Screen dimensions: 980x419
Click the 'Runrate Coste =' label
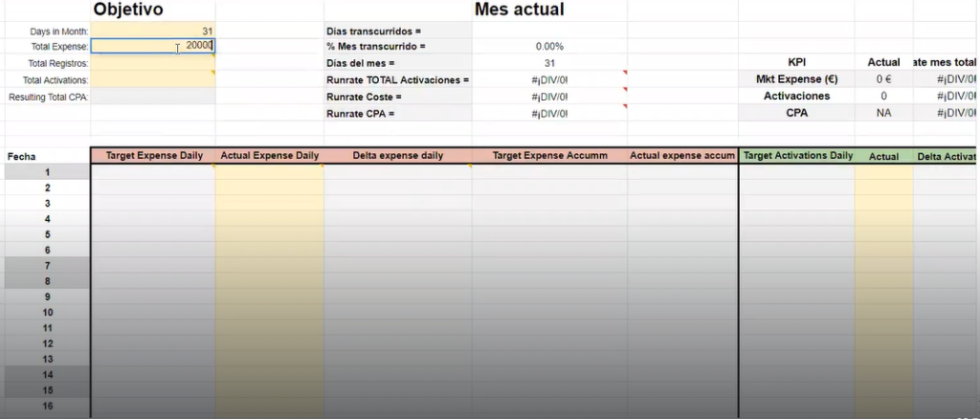[x=364, y=97]
